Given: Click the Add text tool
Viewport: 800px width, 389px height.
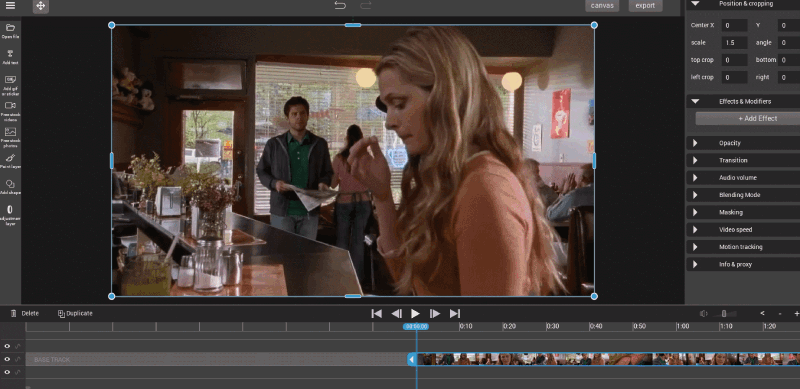Looking at the screenshot, I should point(10,57).
